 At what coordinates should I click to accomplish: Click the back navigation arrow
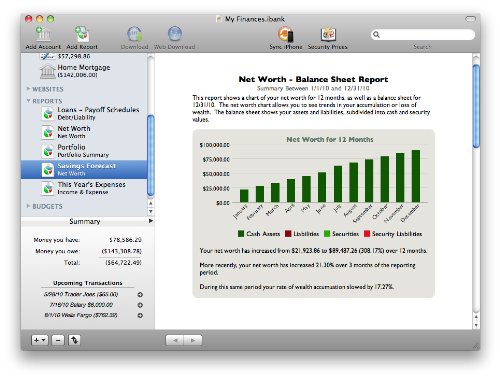click(x=175, y=340)
